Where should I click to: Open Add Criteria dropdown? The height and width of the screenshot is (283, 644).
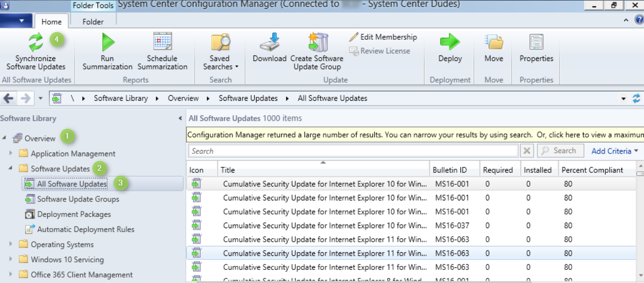pyautogui.click(x=615, y=151)
